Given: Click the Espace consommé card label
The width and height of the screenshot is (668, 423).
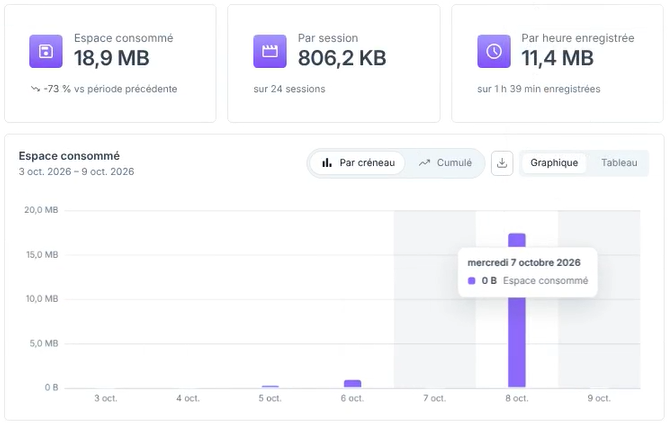Looking at the screenshot, I should 124,38.
